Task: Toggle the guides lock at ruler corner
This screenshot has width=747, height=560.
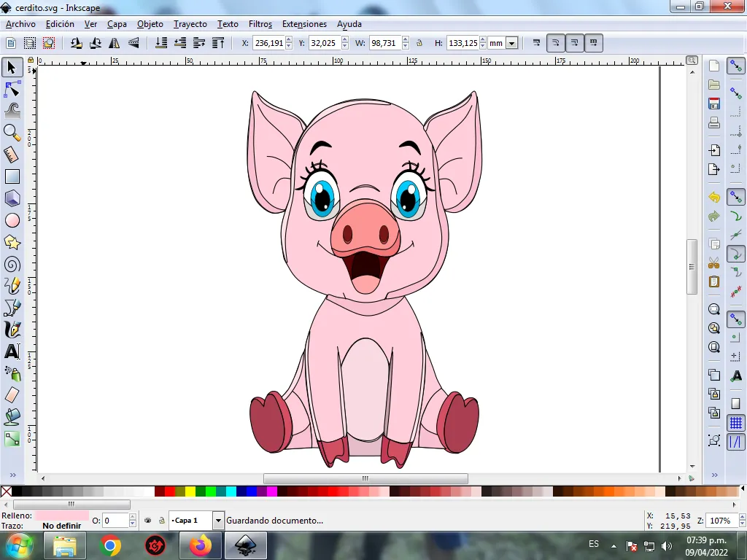Action: (x=31, y=60)
